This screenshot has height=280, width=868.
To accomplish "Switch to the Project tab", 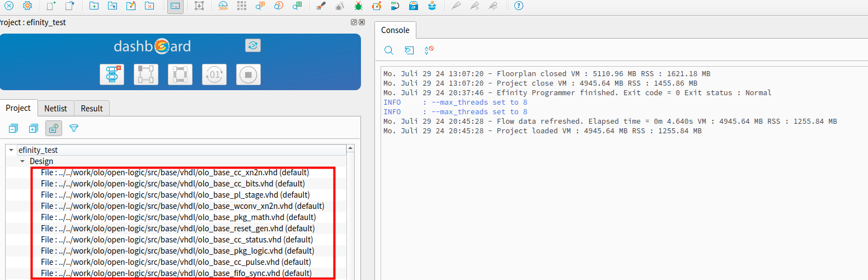I will coord(18,108).
